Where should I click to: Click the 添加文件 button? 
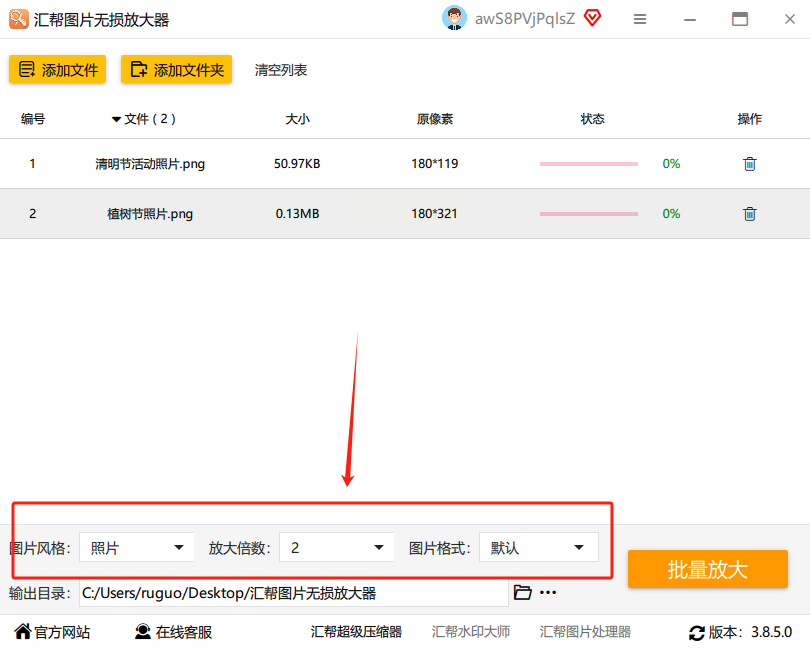[57, 69]
